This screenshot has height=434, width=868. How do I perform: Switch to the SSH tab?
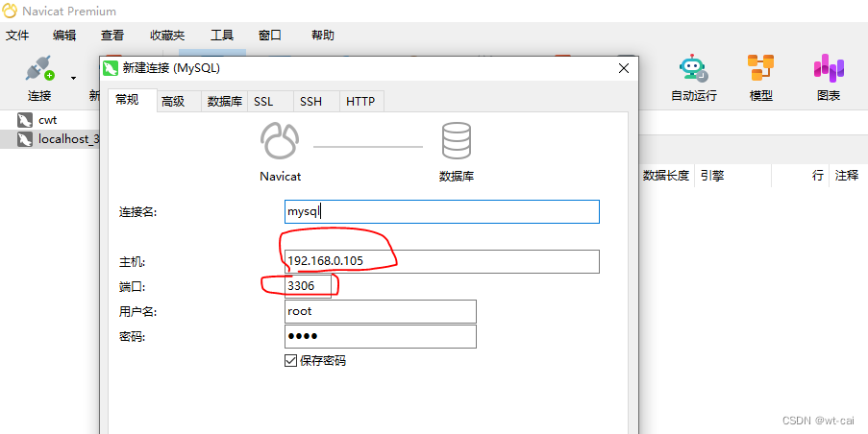tap(316, 101)
